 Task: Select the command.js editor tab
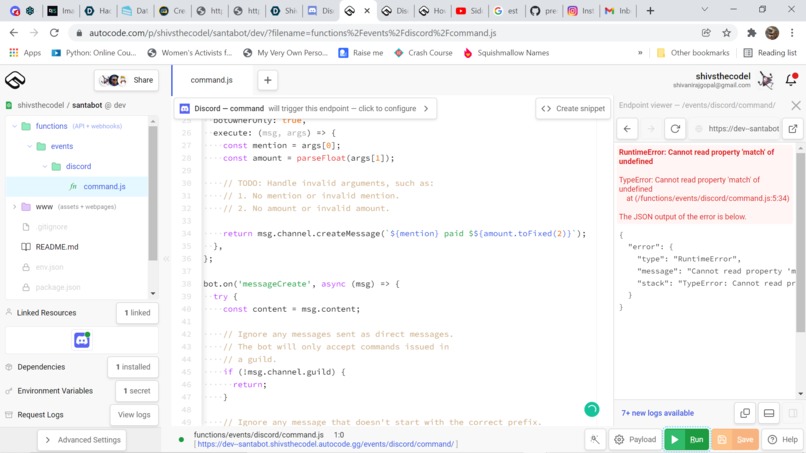tap(211, 80)
